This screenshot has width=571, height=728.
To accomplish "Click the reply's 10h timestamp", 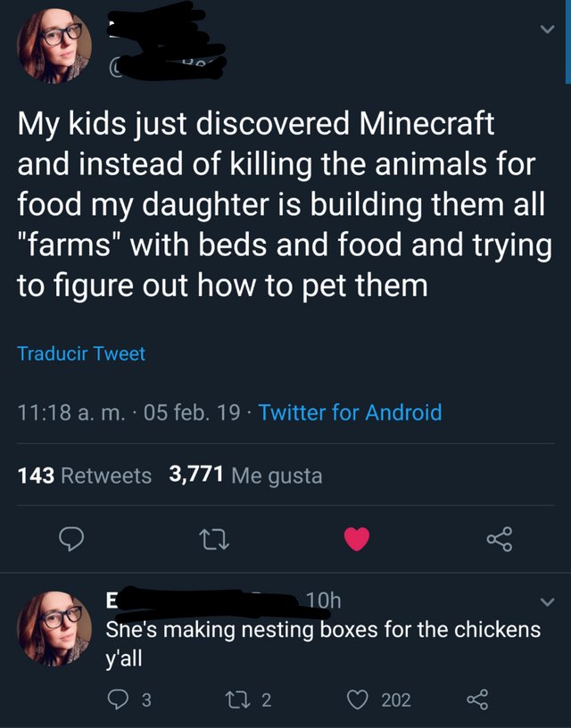I will (322, 601).
